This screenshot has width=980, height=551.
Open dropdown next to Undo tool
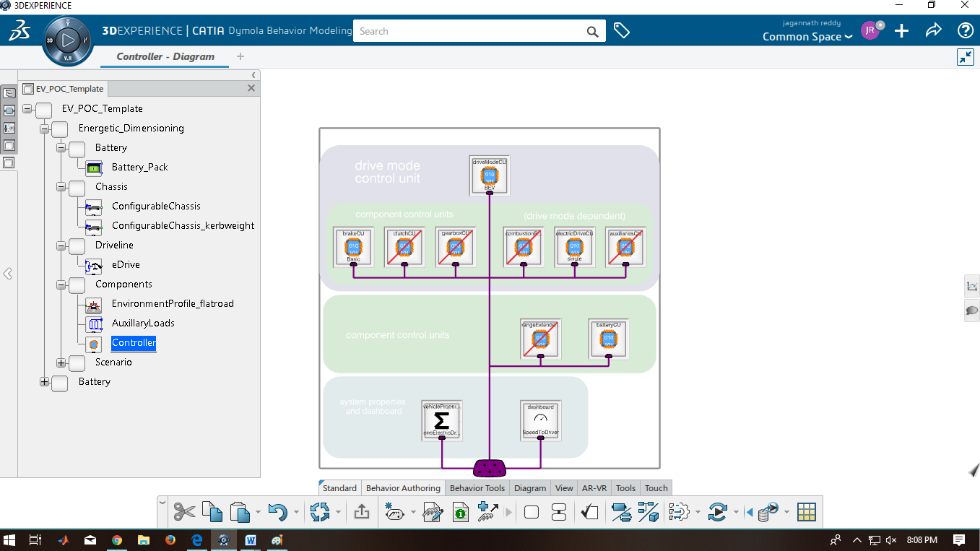(296, 513)
